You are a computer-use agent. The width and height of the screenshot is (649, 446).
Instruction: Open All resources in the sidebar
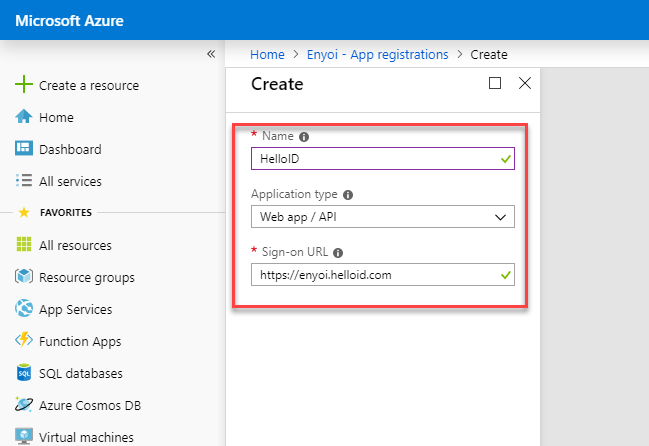coord(75,245)
